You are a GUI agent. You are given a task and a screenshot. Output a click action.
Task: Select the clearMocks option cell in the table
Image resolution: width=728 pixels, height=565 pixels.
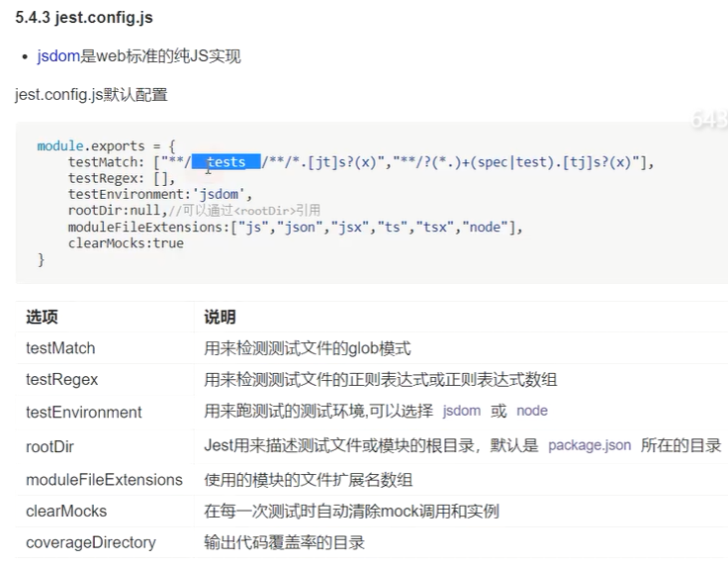coord(66,512)
